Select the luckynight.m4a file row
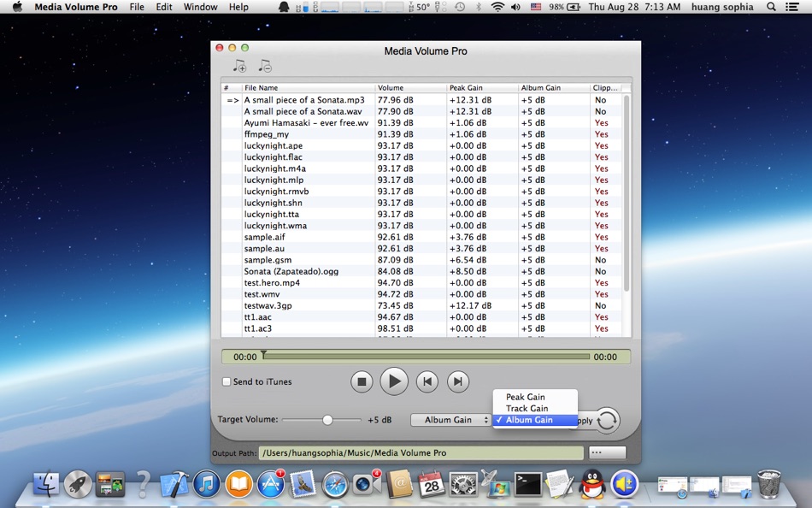The width and height of the screenshot is (812, 508). (x=422, y=168)
